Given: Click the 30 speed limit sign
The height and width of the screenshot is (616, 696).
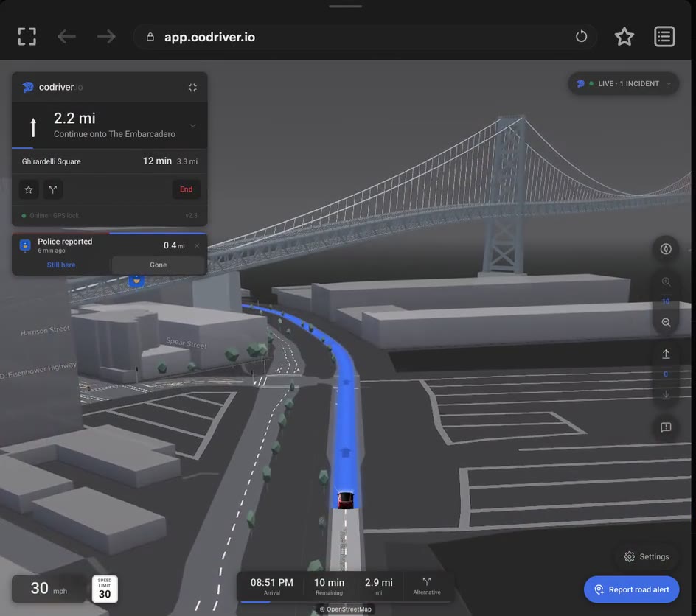Looking at the screenshot, I should coord(105,589).
